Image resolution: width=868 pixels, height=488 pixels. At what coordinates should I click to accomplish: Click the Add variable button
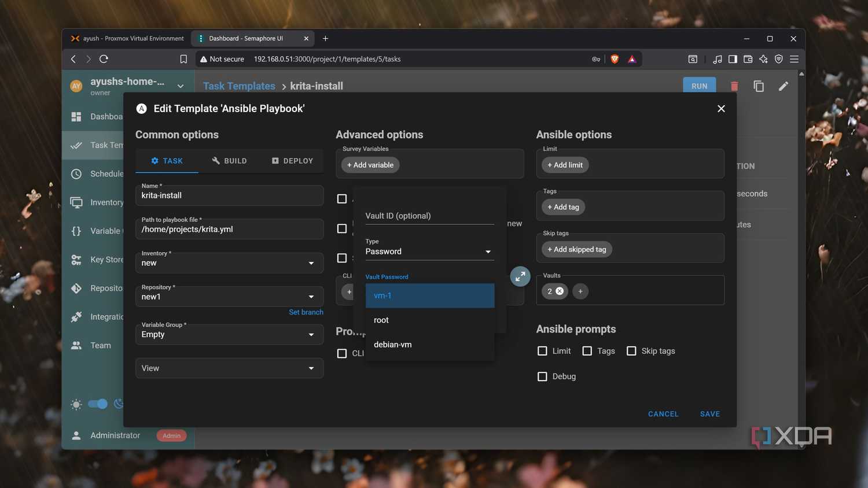tap(370, 165)
